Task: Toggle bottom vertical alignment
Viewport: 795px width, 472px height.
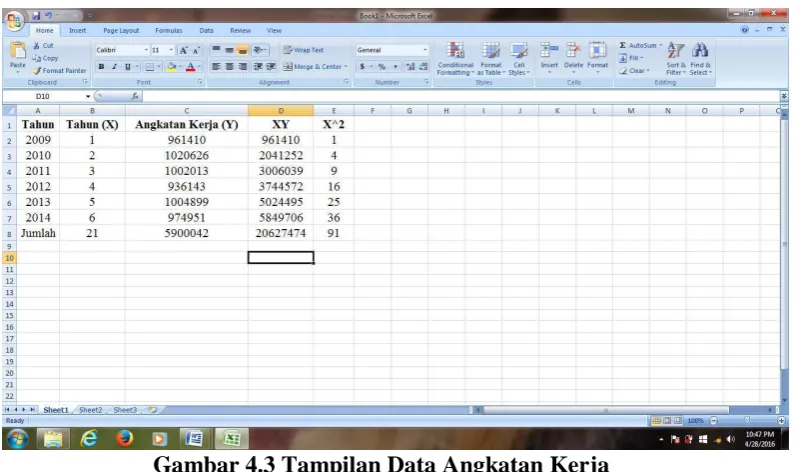Action: (243, 50)
